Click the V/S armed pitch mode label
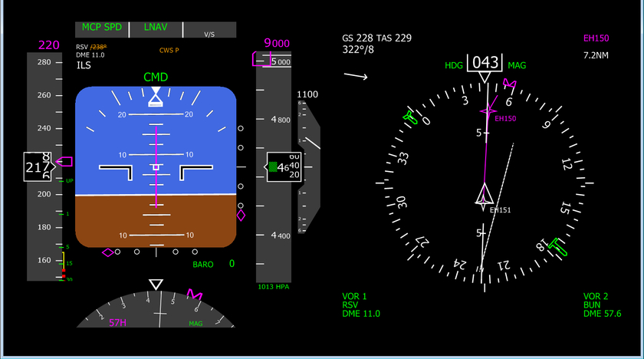Image resolution: width=644 pixels, height=359 pixels. point(209,35)
